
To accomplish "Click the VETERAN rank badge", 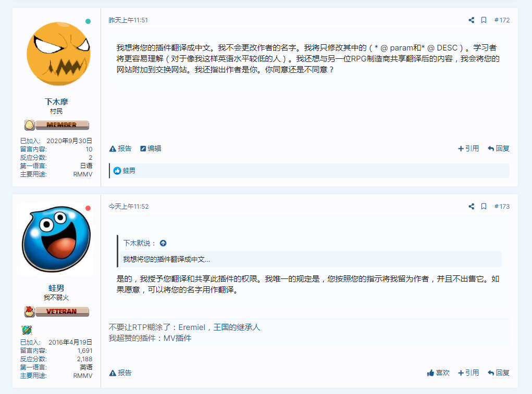I will pos(57,311).
